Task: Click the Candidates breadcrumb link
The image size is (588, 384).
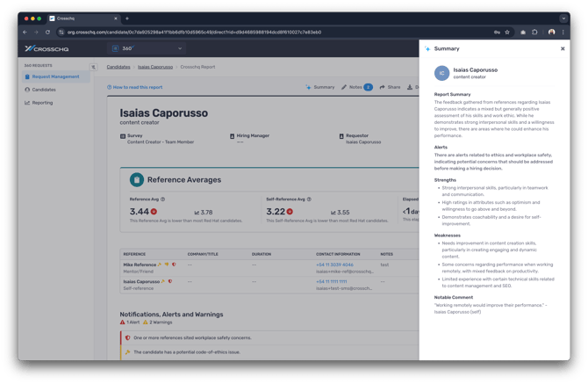Action: click(x=118, y=67)
